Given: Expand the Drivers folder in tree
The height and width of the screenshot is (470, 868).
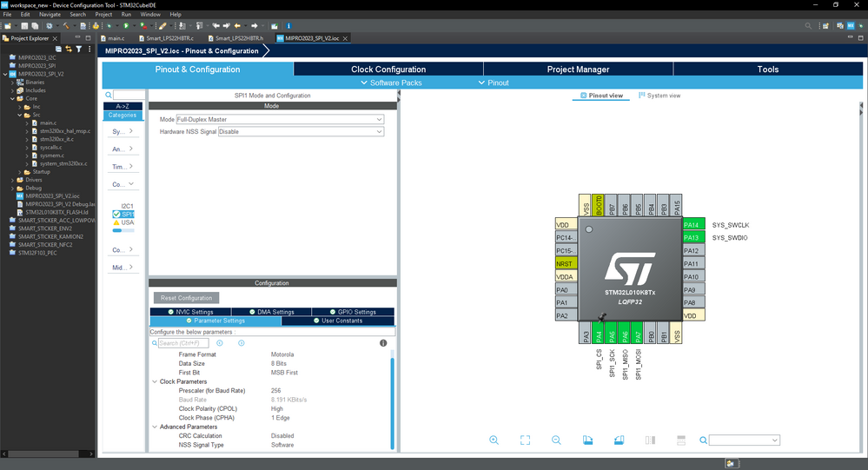Looking at the screenshot, I should [13, 180].
